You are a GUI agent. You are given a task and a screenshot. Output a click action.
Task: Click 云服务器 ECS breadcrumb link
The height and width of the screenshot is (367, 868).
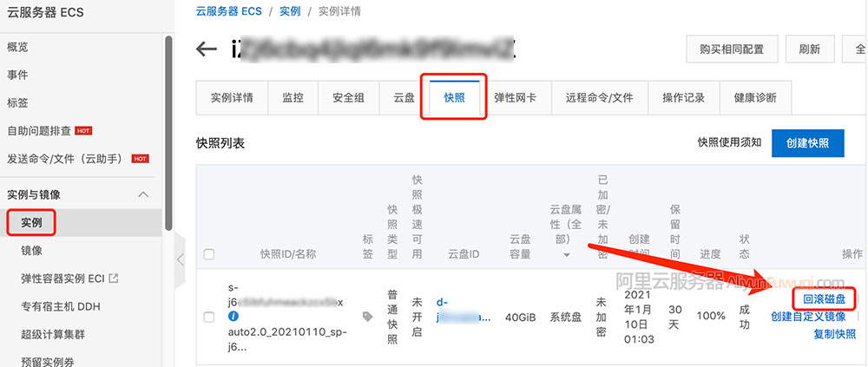click(x=228, y=11)
